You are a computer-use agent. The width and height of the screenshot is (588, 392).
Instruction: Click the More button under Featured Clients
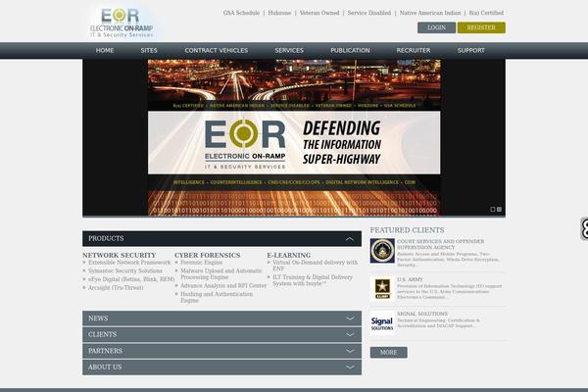388,352
